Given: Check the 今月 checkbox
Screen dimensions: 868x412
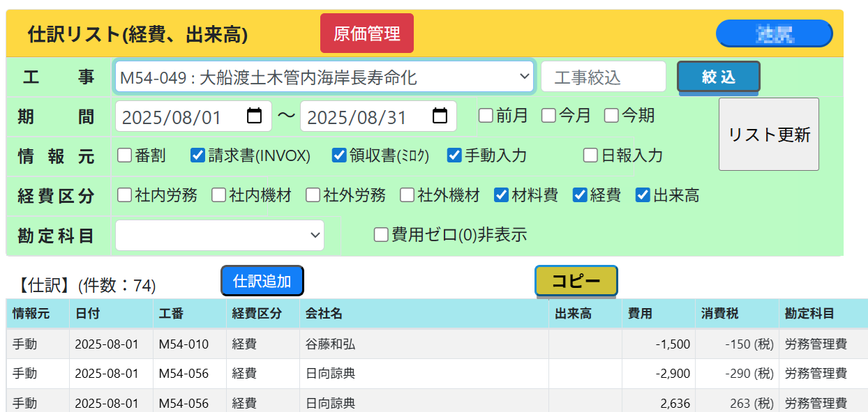Looking at the screenshot, I should point(549,116).
